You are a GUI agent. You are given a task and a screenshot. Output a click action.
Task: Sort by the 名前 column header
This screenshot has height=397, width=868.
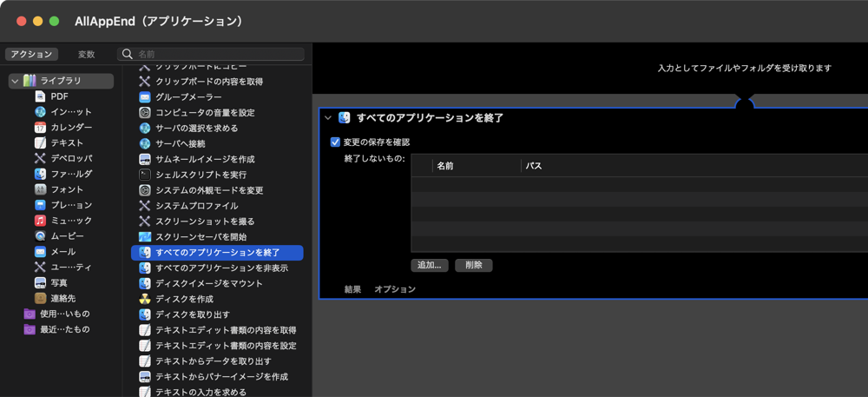click(476, 166)
